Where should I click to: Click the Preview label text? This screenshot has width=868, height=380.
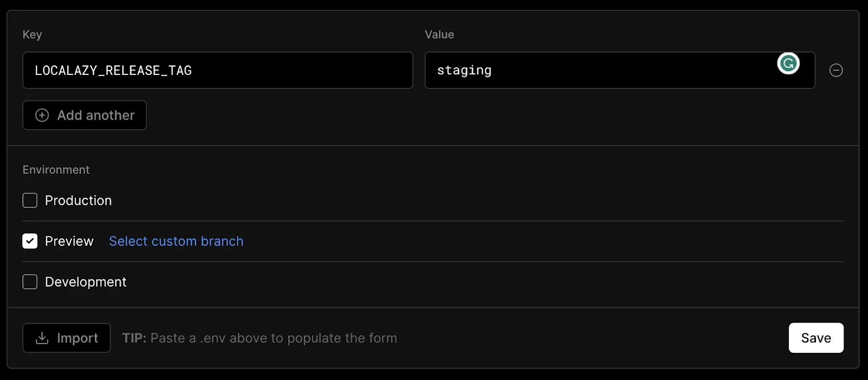click(69, 241)
